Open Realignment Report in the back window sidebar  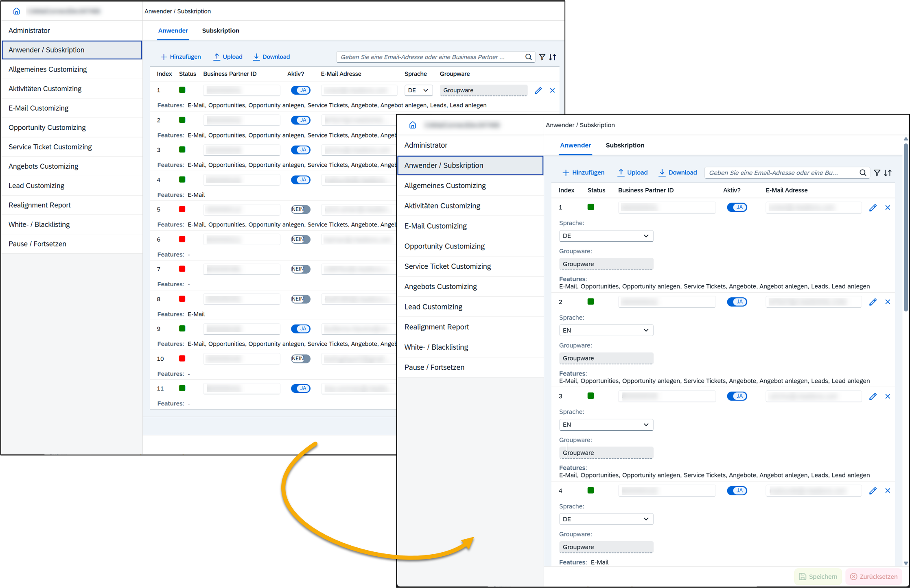tap(39, 205)
